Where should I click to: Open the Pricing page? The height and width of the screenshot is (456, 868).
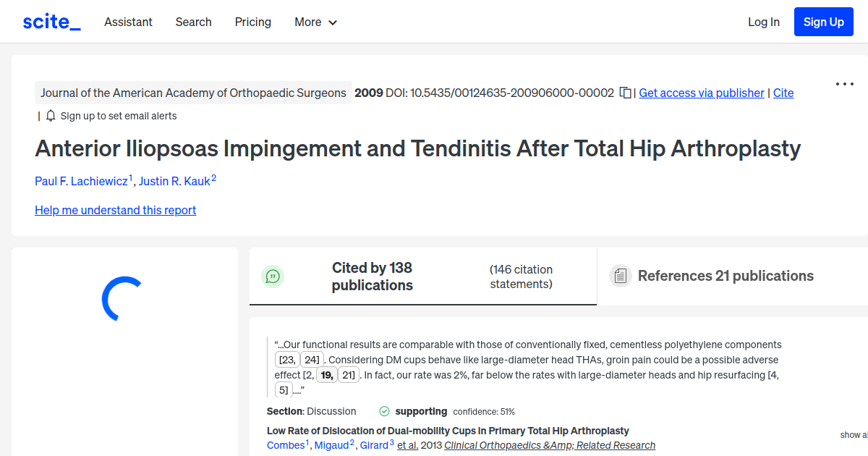252,22
